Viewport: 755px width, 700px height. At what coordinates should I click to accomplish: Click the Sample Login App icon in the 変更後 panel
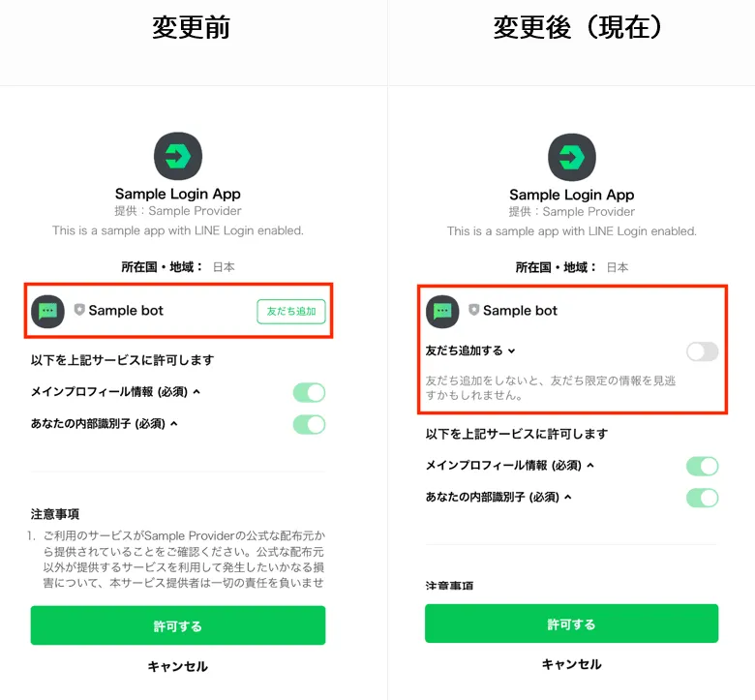point(572,157)
